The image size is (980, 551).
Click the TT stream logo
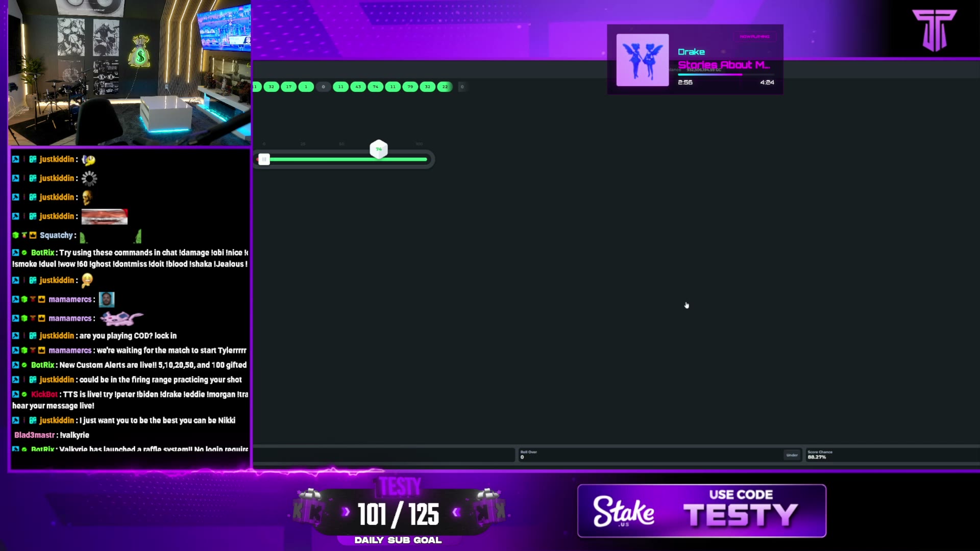click(x=935, y=30)
